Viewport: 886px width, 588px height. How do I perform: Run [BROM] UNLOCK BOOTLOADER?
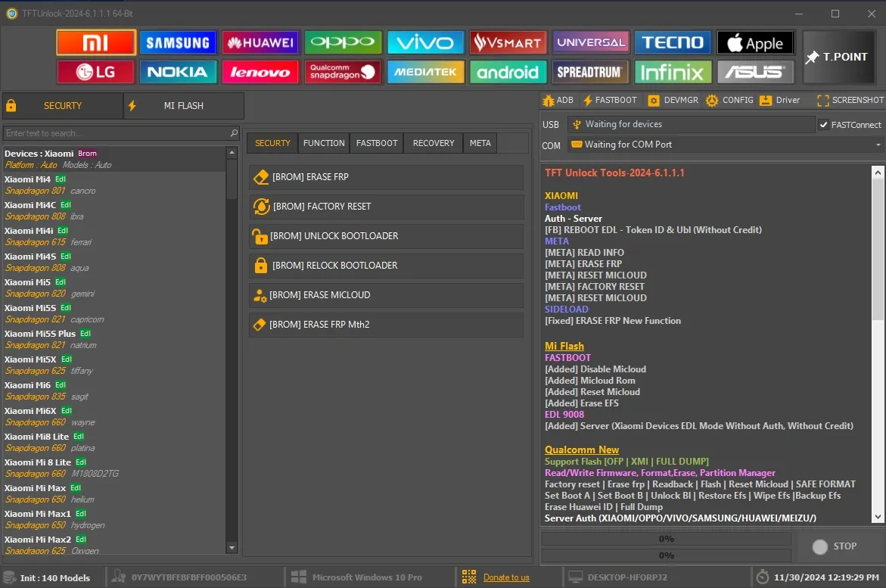(x=386, y=236)
